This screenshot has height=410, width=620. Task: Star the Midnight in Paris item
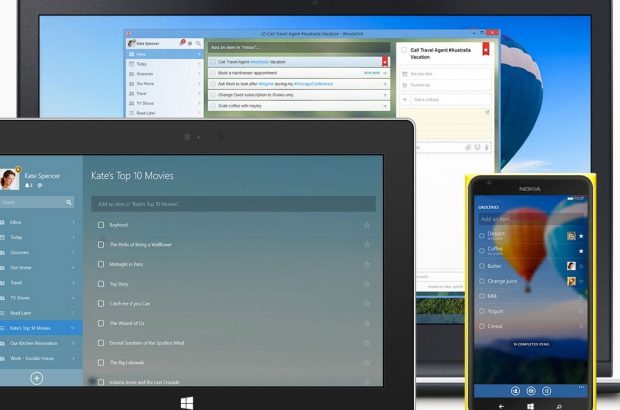(367, 264)
